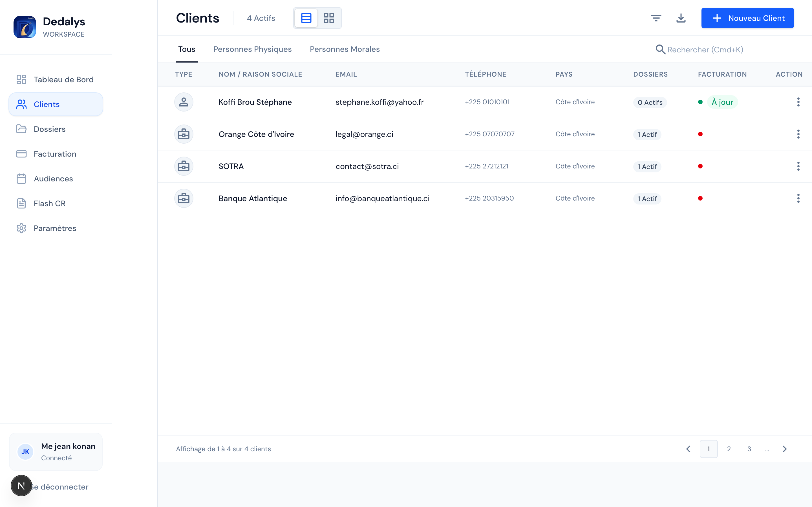Click the download/export icon
This screenshot has height=507, width=812.
(x=681, y=18)
